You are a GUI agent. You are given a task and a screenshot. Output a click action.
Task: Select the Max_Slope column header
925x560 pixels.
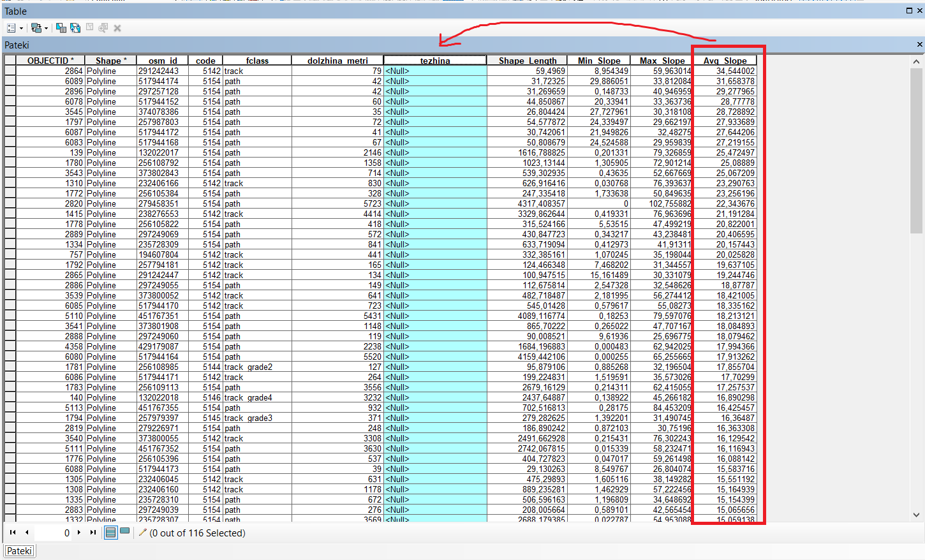pyautogui.click(x=662, y=61)
